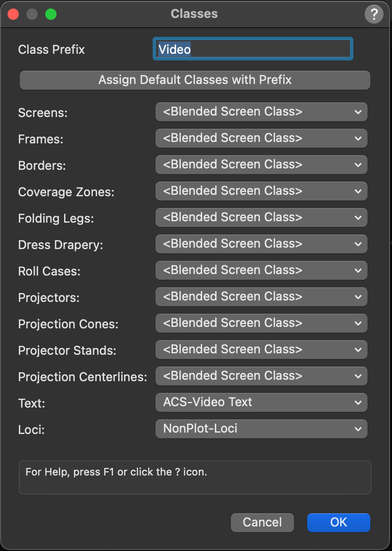The image size is (392, 551).
Task: Open the Projectors class dropdown
Action: pos(261,297)
